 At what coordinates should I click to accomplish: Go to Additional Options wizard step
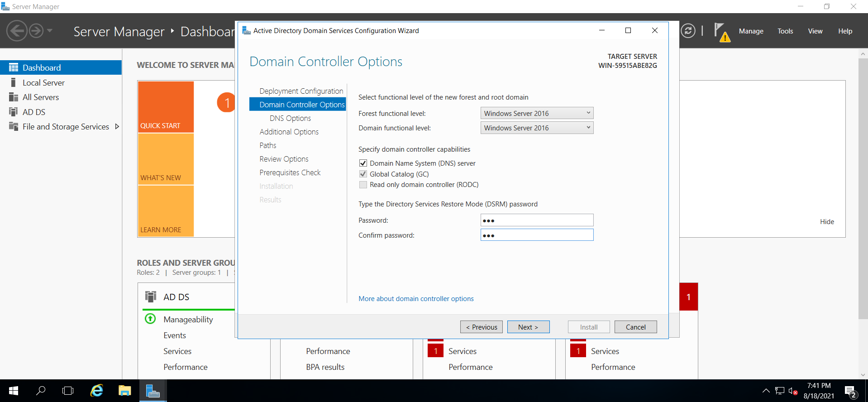(x=289, y=132)
